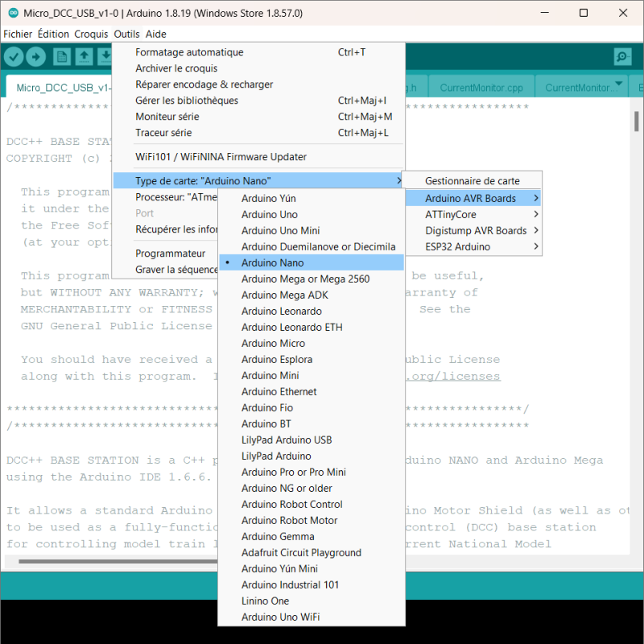Expand the Digistump AVR Boards submenu
Viewport: 644px width, 644px height.
pos(473,230)
